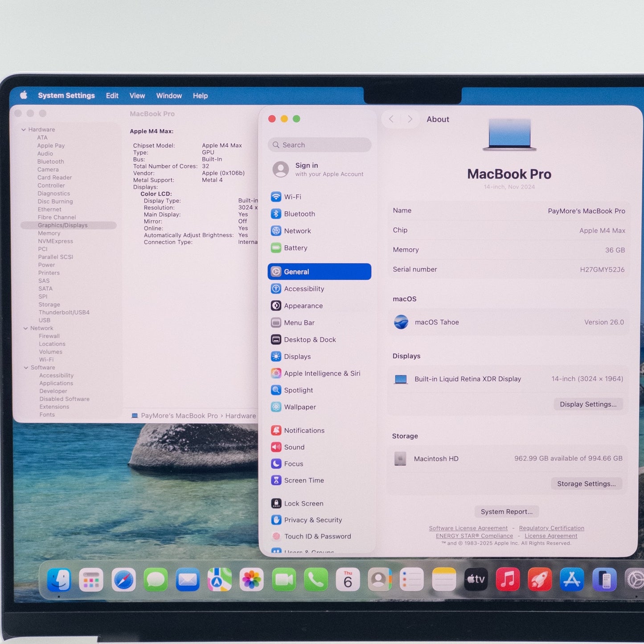
Task: Click the System Report button
Action: 506,512
